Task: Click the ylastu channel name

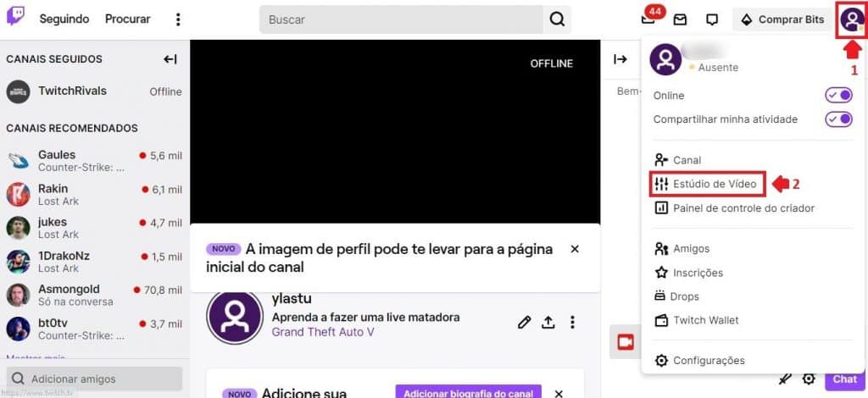Action: click(292, 298)
